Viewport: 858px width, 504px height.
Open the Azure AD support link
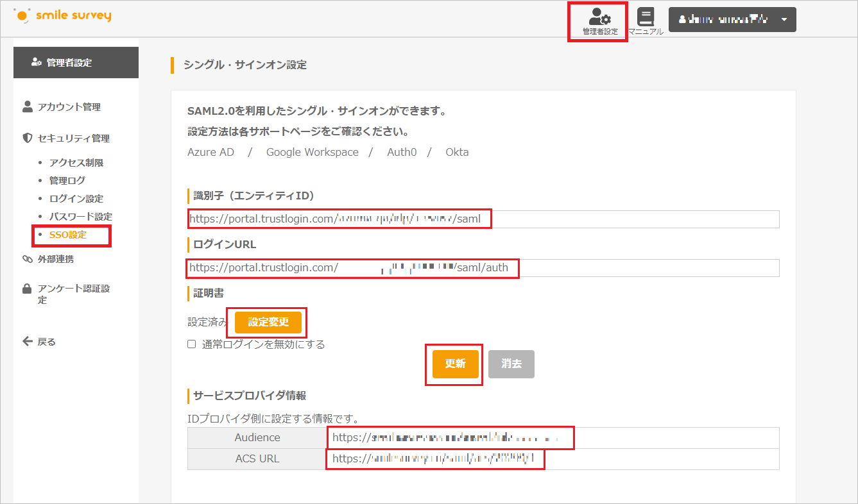[211, 152]
